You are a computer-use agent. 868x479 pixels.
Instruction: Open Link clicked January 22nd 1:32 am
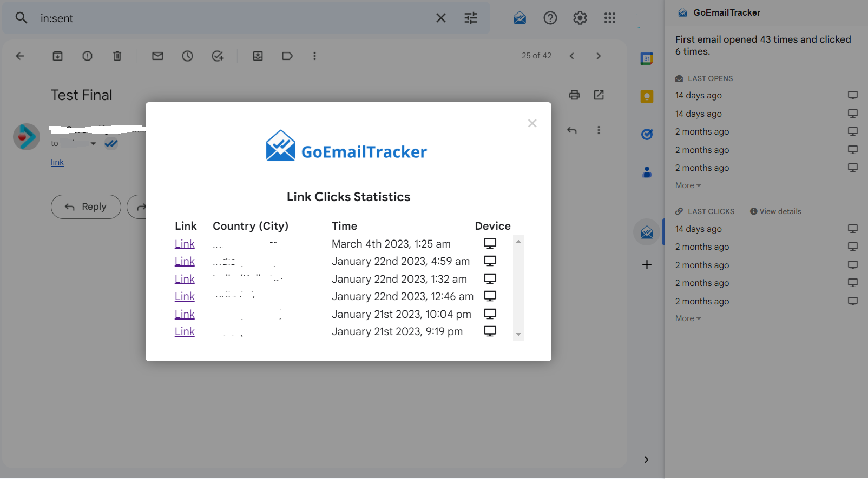pos(185,279)
